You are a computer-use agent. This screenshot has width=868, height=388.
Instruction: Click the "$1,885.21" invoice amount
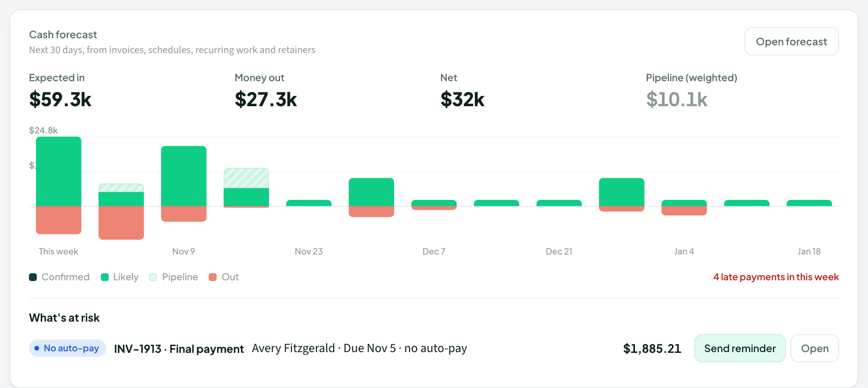[652, 349]
